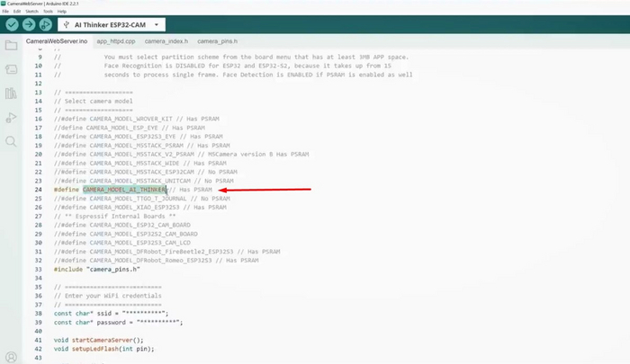Switch to camera_pins.h tab
This screenshot has width=630, height=364.
(x=218, y=41)
